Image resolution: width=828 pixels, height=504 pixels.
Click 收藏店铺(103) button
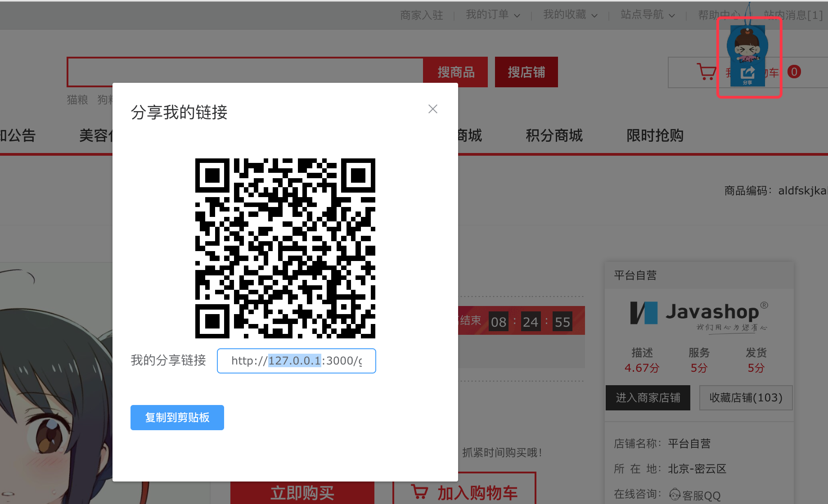click(x=746, y=398)
